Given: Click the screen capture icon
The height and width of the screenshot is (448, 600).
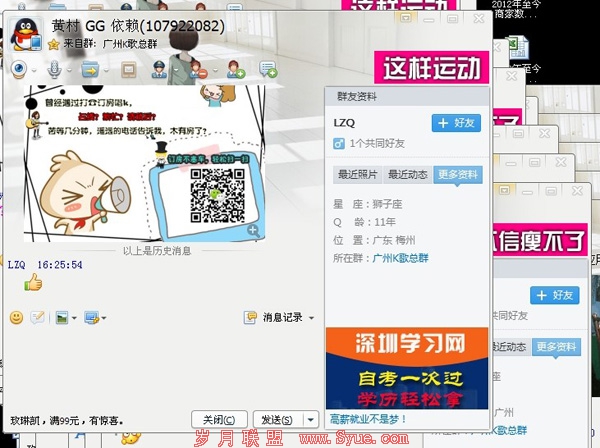Looking at the screenshot, I should click(92, 318).
